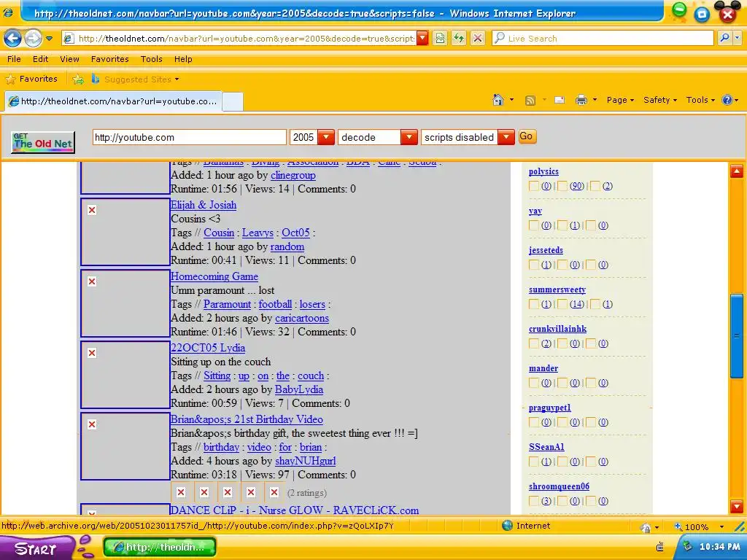Viewport: 747px width, 560px height.
Task: Expand the Home button dropdown arrow
Action: coord(511,100)
